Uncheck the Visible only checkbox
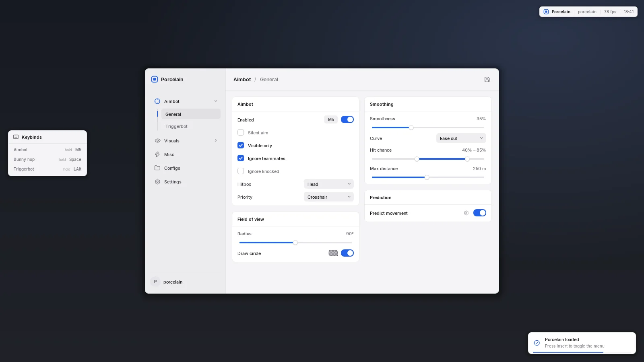644x362 pixels. pos(241,146)
